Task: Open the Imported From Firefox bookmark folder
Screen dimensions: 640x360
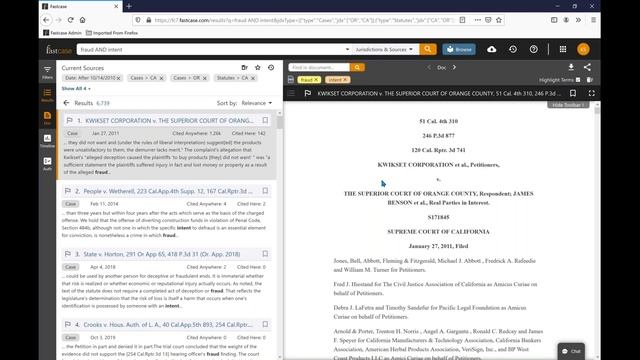Action: pos(112,33)
